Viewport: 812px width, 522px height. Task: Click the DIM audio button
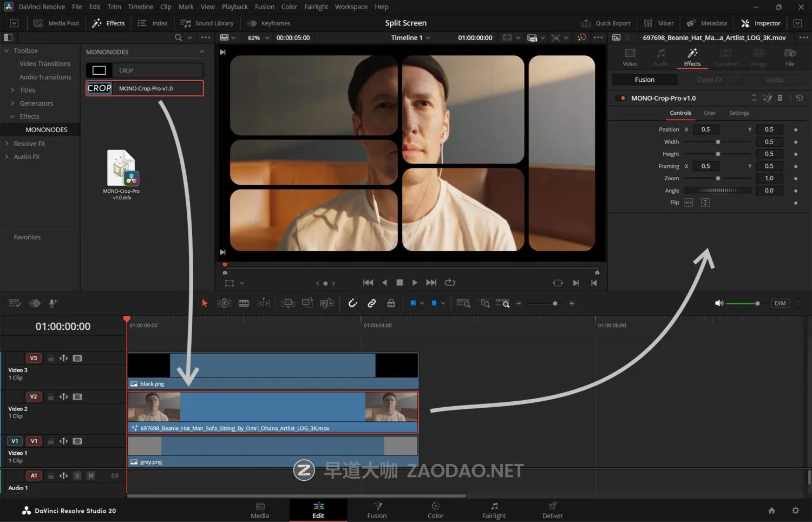(x=780, y=303)
